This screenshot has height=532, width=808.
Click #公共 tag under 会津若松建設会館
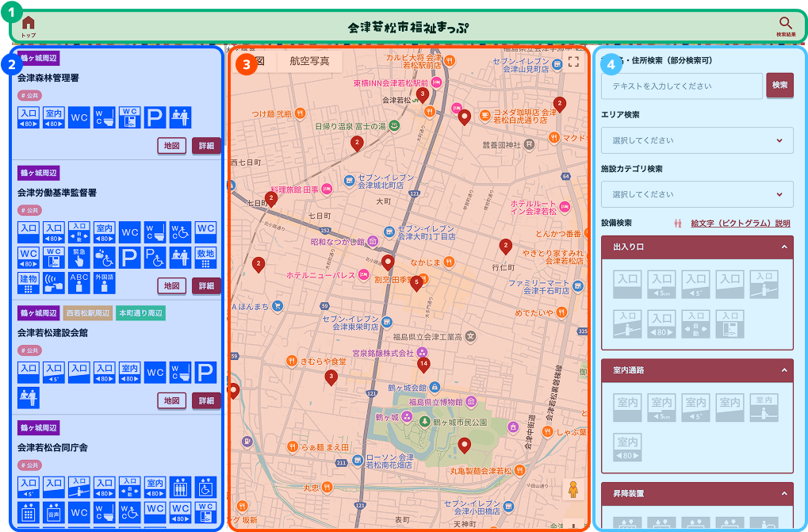coord(30,350)
